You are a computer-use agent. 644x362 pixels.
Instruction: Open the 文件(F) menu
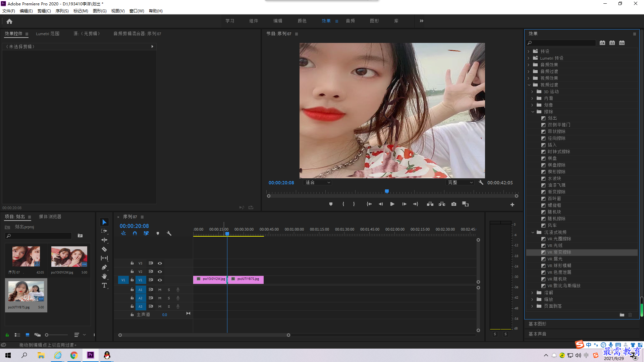point(9,11)
